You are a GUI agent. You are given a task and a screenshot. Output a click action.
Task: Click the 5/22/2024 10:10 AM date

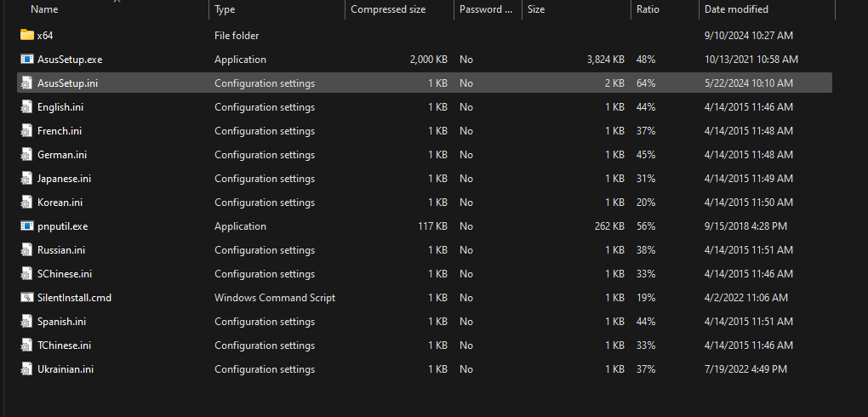coord(748,83)
